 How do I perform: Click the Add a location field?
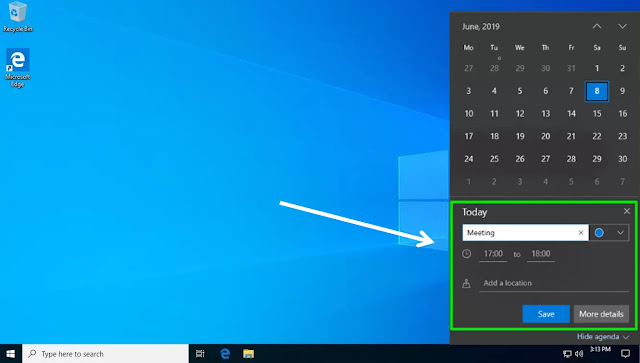(554, 283)
